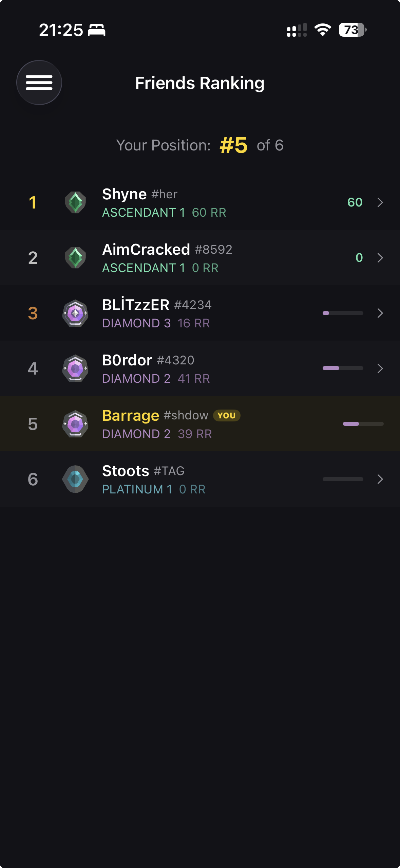The image size is (400, 868).
Task: Tap Shyne's Ascendant rank badge icon
Action: (x=75, y=202)
